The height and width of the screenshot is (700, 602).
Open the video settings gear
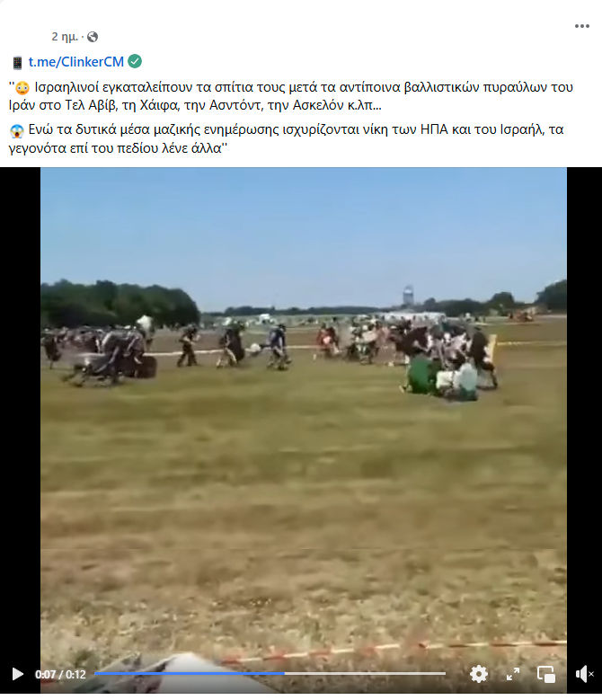pos(479,674)
